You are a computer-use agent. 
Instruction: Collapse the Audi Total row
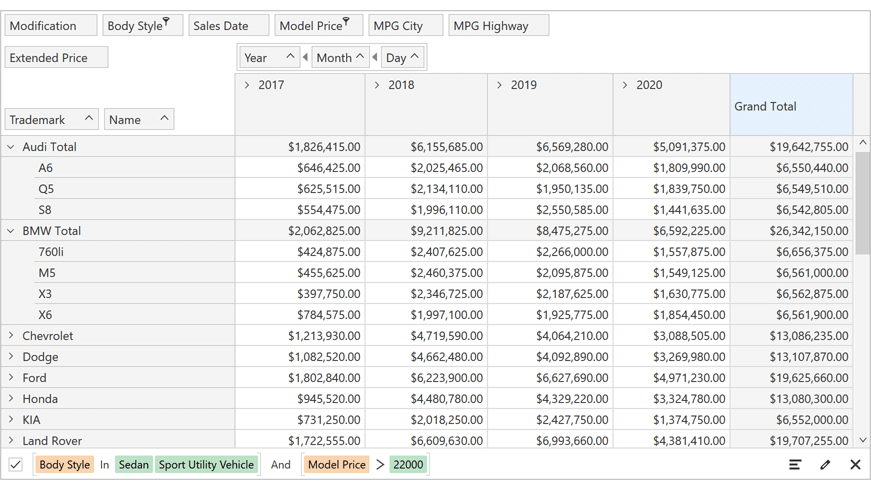(x=11, y=147)
